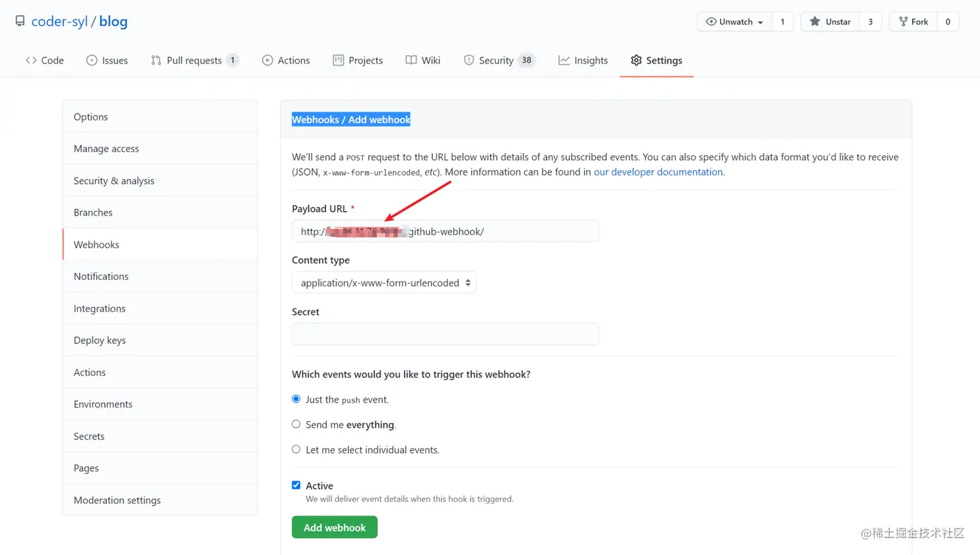Image resolution: width=980 pixels, height=555 pixels.
Task: Click the Insights graph icon
Action: coord(564,60)
